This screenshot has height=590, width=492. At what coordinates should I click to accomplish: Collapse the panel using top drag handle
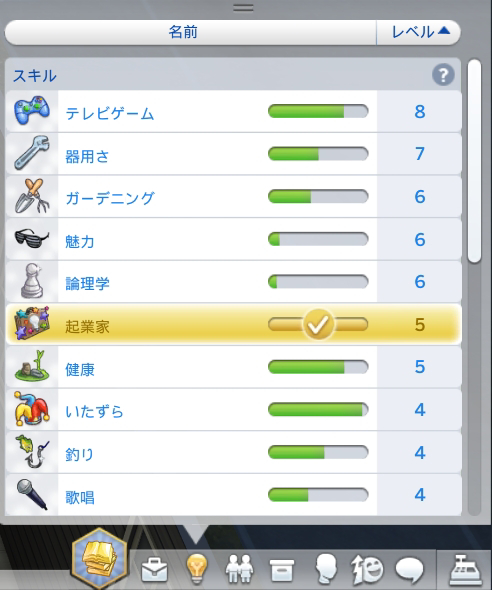pyautogui.click(x=243, y=8)
